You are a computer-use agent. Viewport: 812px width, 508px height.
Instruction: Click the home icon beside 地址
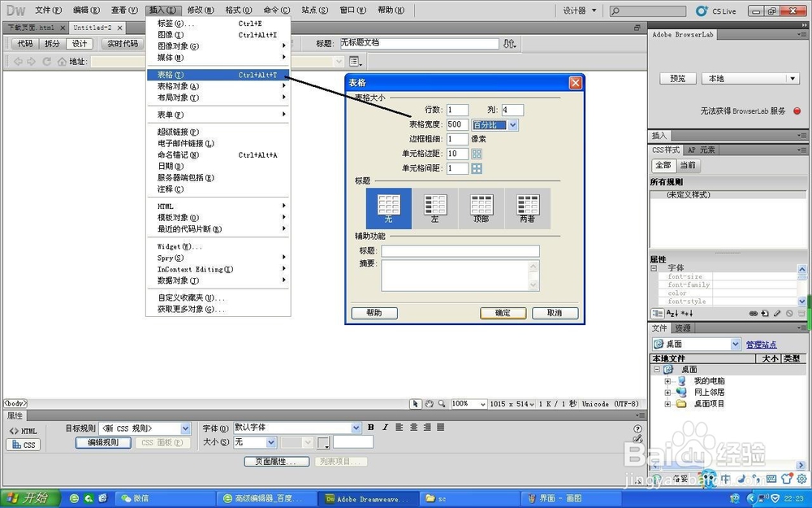click(x=63, y=62)
